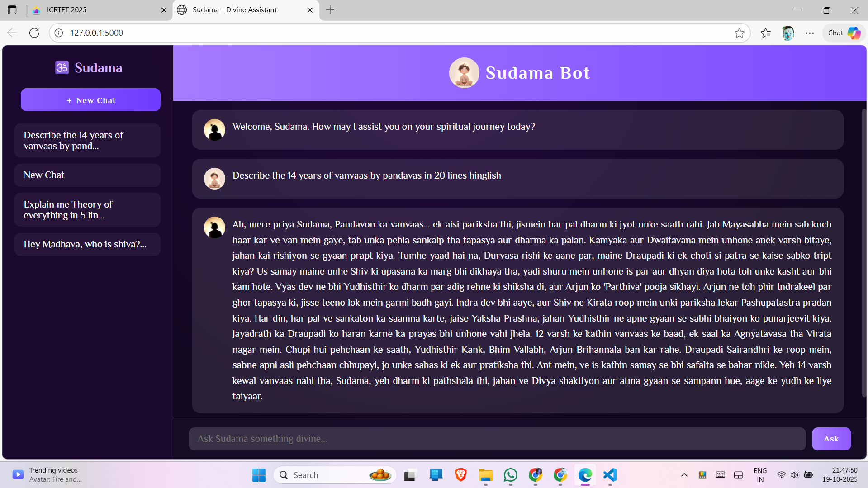Click the Sudama Bot avatar in header

tap(464, 73)
